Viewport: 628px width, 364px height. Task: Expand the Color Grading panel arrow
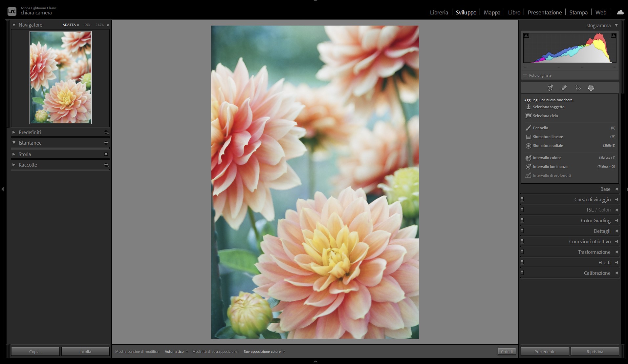(616, 220)
